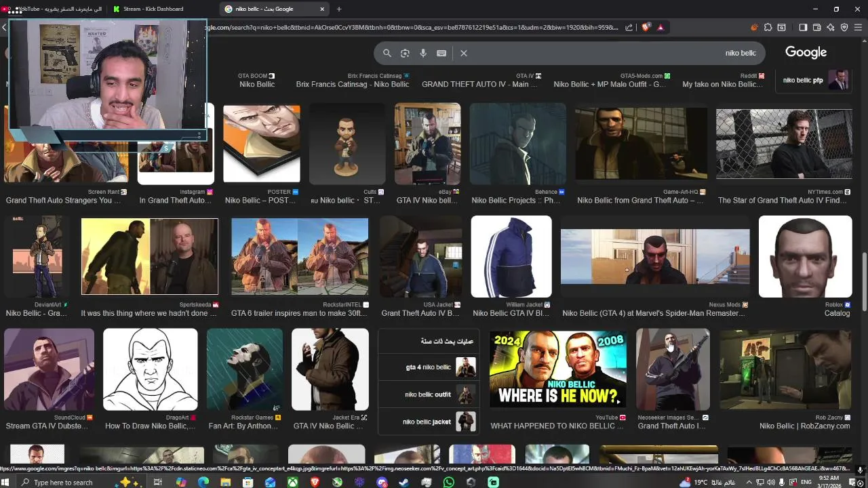Select the 'niko bellic pfp' suggestion chip
Screen dimensions: 868x488
pyautogui.click(x=812, y=80)
